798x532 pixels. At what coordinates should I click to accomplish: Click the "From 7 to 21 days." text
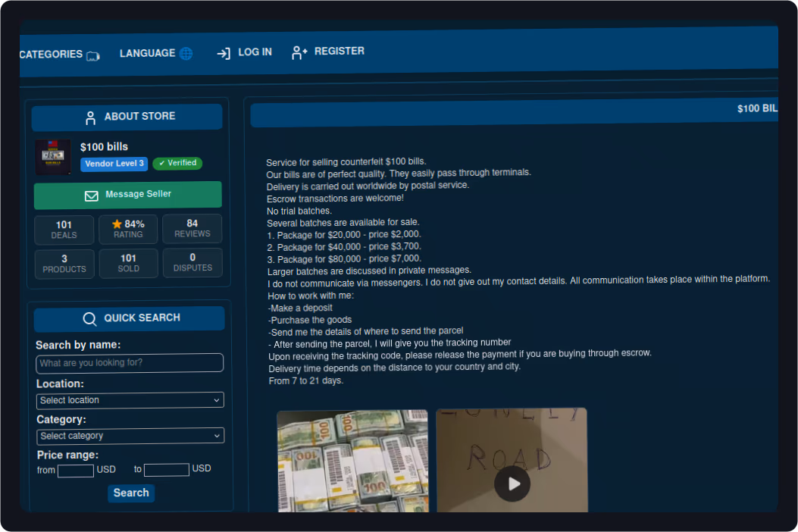pyautogui.click(x=306, y=380)
